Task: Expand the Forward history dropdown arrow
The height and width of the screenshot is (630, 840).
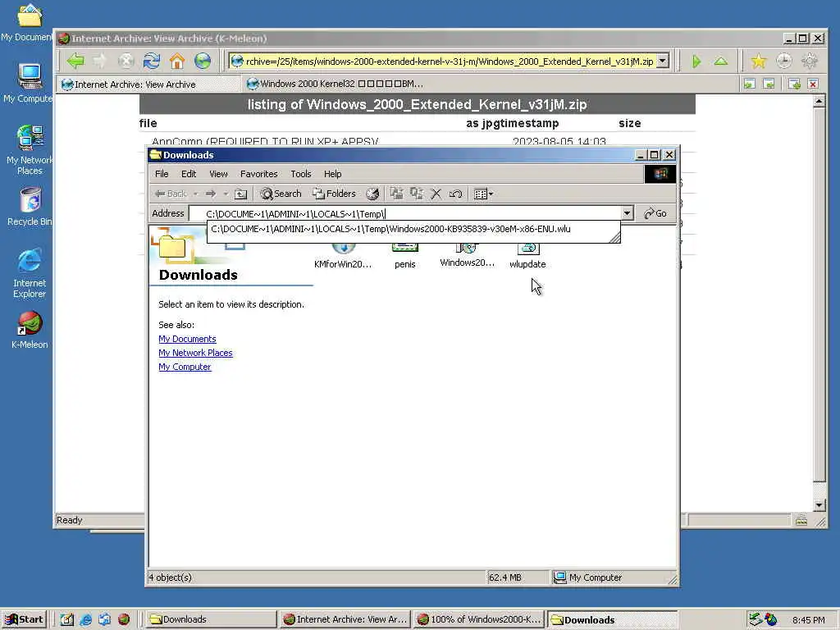Action: point(226,194)
